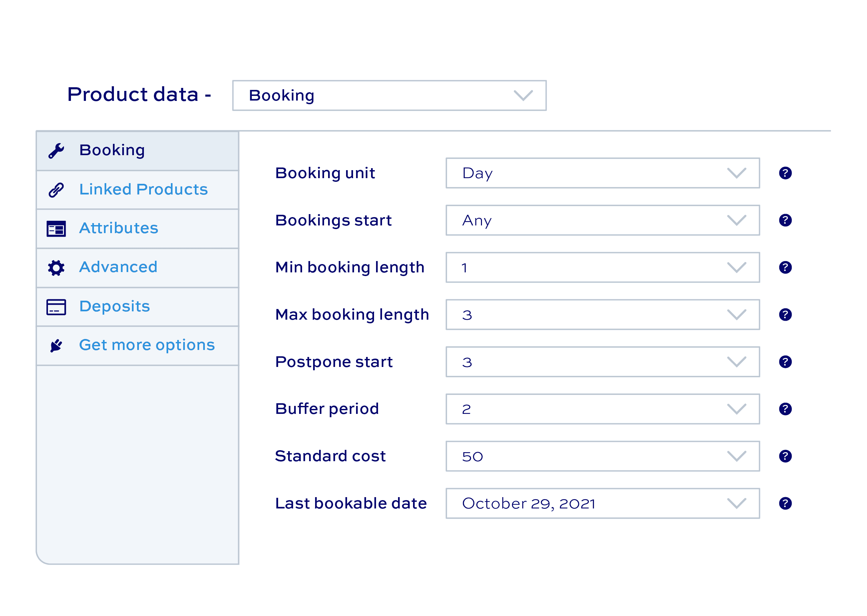Click the 'Postpone start' label
The image size is (867, 616).
(x=334, y=362)
